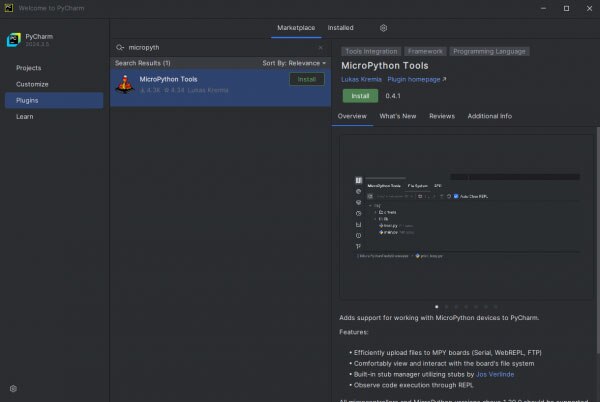This screenshot has height=402, width=600.
Task: Click green Install button in details
Action: click(360, 96)
